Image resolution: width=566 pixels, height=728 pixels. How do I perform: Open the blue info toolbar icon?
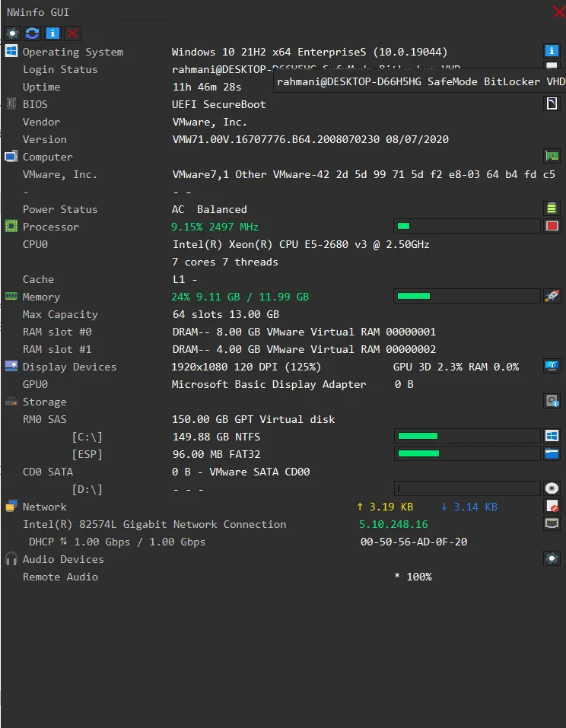point(52,33)
